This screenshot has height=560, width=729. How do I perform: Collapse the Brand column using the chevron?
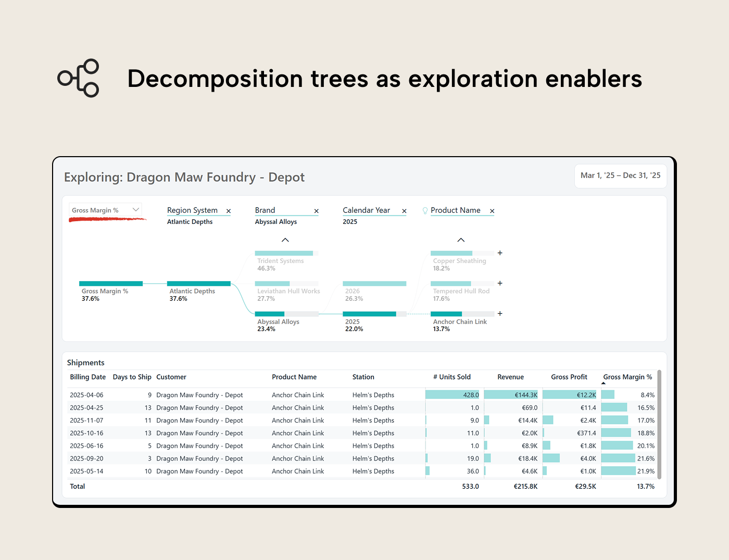285,239
